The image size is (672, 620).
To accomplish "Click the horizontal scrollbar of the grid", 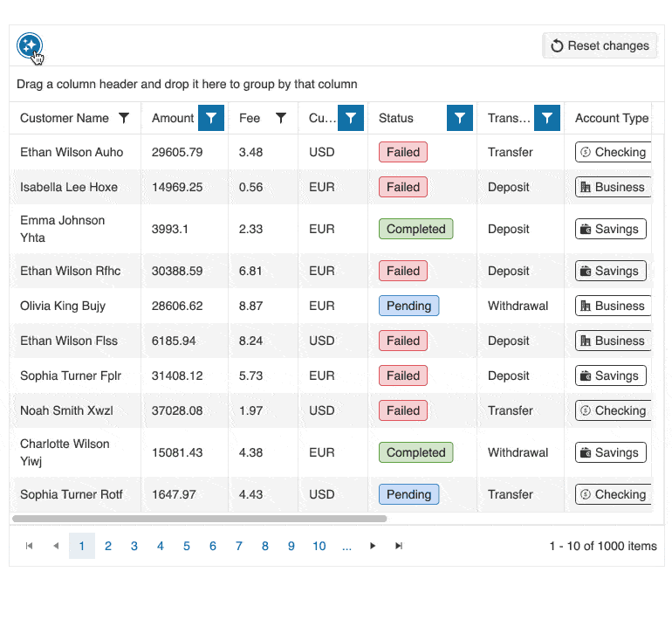I will [x=199, y=519].
